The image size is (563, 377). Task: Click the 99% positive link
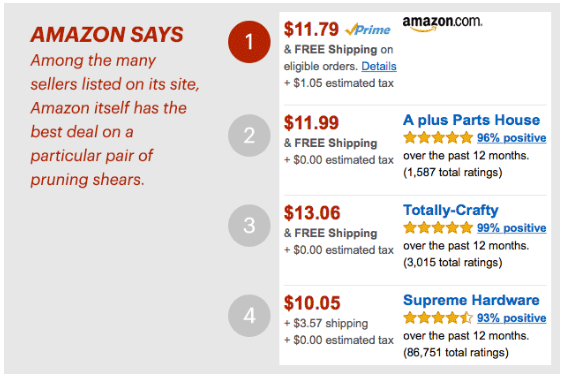tap(512, 228)
